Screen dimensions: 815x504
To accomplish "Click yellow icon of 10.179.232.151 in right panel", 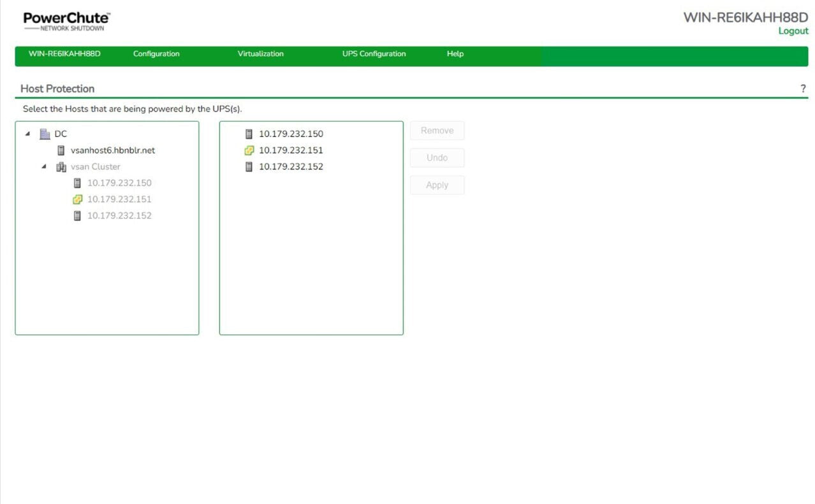I will click(x=249, y=150).
